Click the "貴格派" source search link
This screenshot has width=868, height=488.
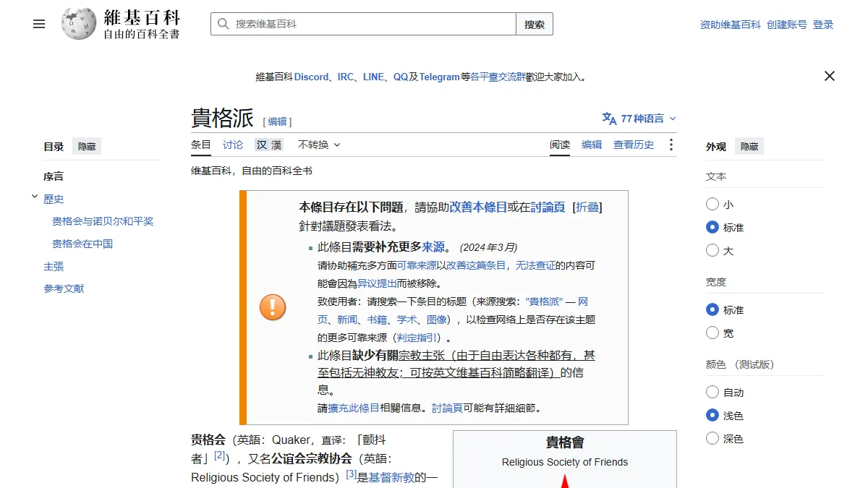pos(545,301)
